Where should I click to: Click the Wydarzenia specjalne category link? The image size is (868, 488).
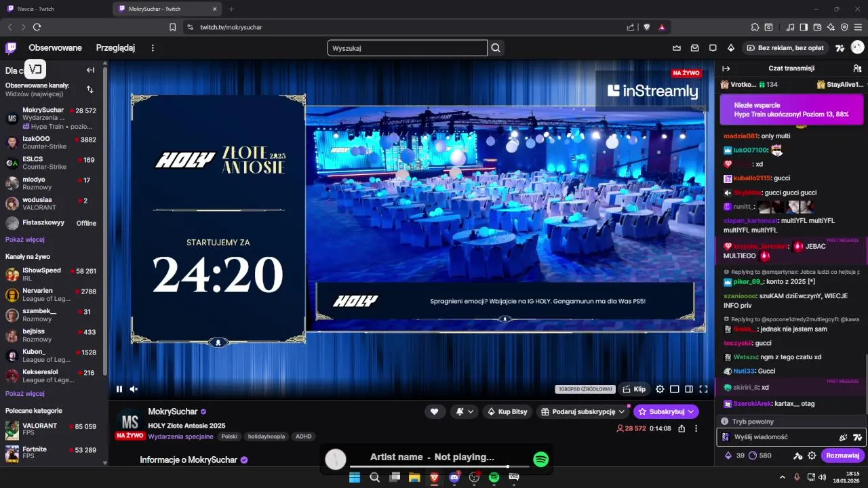tap(180, 436)
